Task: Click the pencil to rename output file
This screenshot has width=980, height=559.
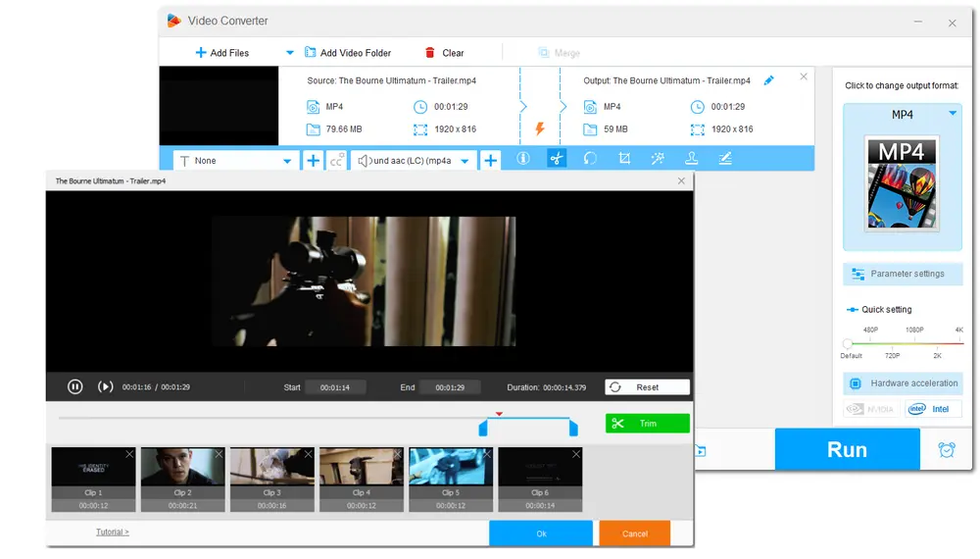Action: point(769,80)
